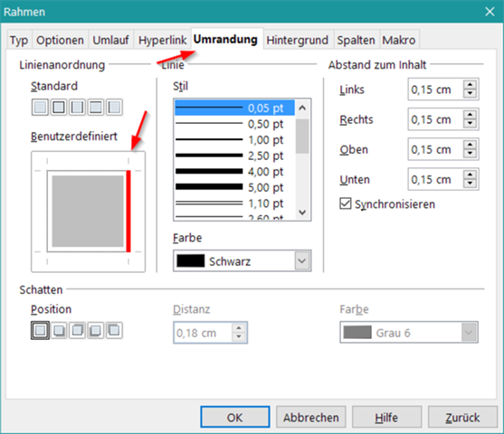Choose the top and bottom borders preset
The height and width of the screenshot is (434, 504).
pyautogui.click(x=96, y=107)
